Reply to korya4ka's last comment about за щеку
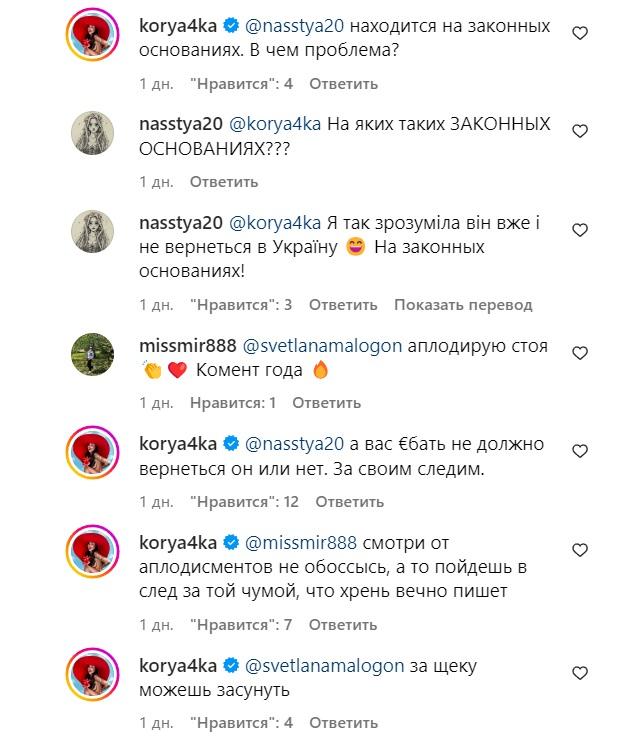628x736 pixels. coord(343,722)
